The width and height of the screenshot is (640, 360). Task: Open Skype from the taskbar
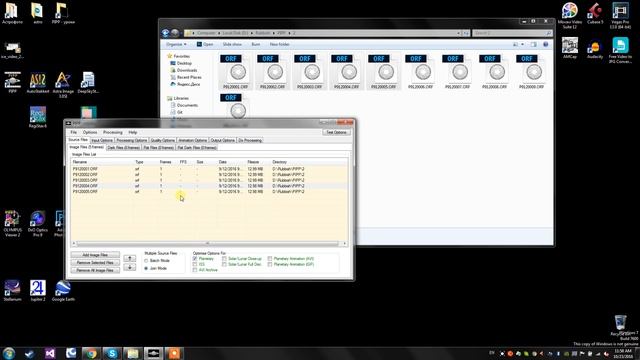[112, 353]
